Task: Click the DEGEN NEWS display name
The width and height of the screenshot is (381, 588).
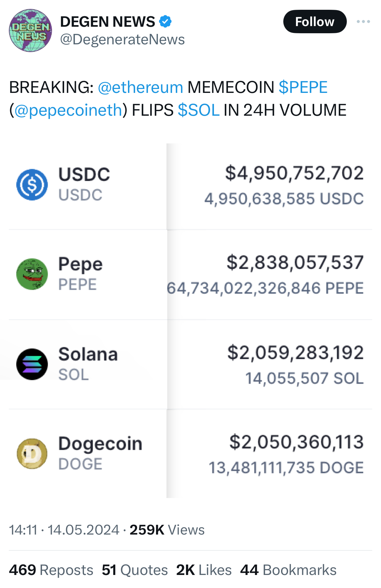Action: click(107, 22)
